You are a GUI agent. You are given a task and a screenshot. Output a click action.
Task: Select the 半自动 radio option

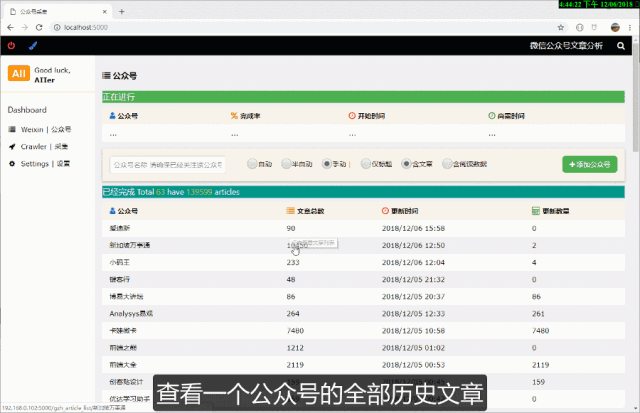(286, 164)
